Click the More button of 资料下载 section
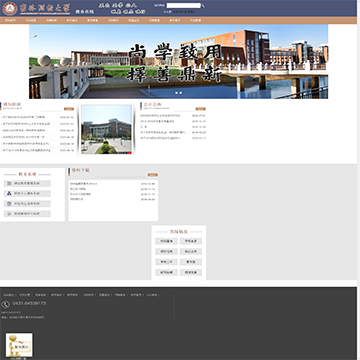The height and width of the screenshot is (360, 360). [x=153, y=175]
